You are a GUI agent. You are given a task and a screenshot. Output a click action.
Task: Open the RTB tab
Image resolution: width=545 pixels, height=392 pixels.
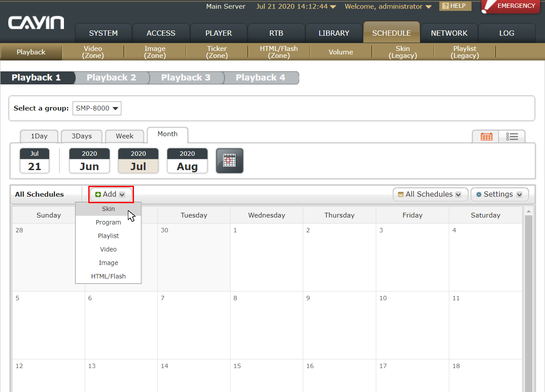276,33
